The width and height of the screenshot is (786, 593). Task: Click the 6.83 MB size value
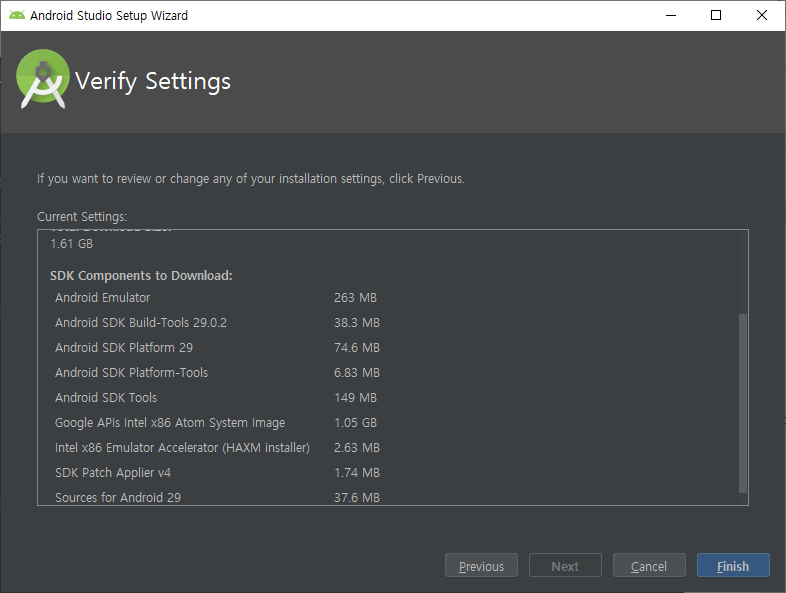[357, 373]
